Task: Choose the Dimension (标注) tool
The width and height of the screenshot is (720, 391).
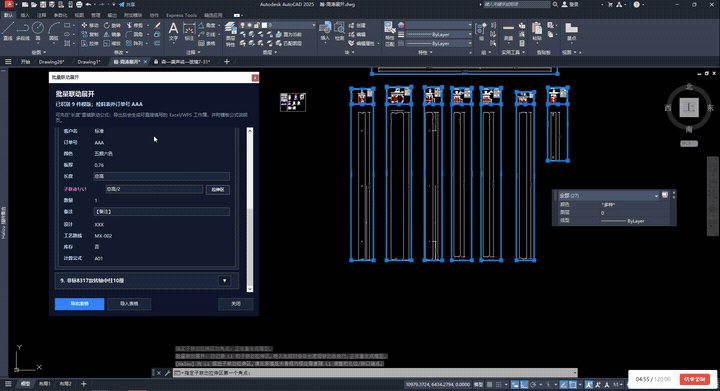Action: point(189,31)
